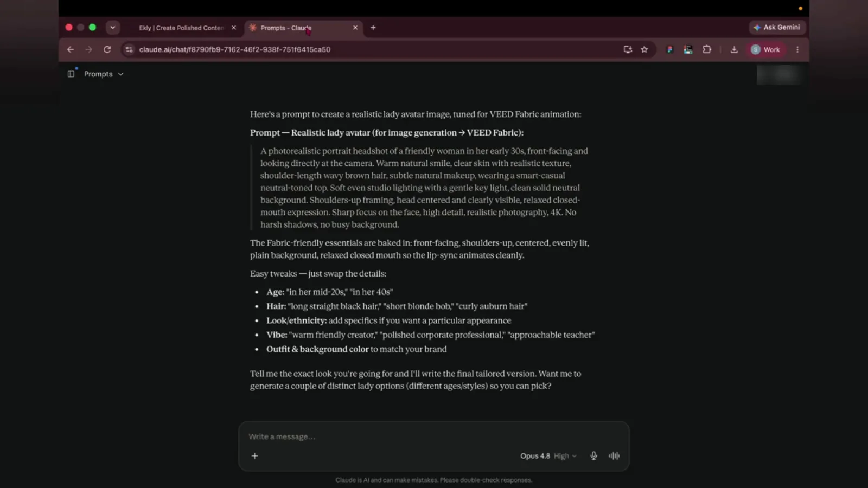Reload the Claude chat page

pos(107,49)
